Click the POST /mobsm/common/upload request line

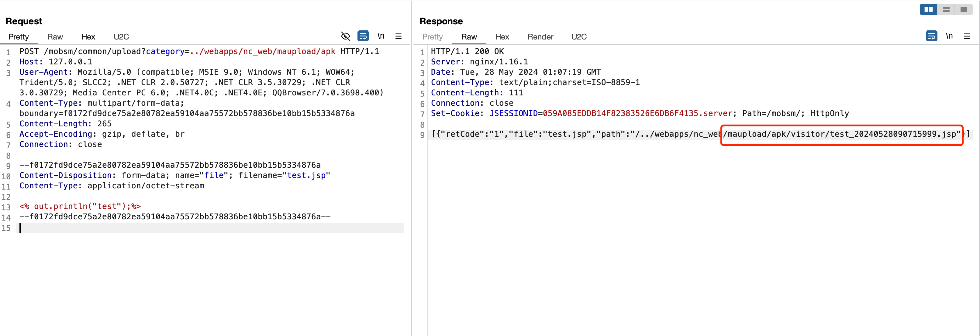[x=199, y=51]
